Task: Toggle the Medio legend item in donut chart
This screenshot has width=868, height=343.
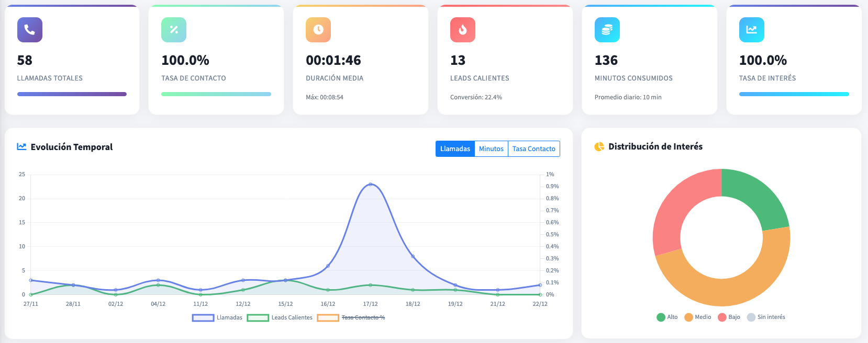Action: click(698, 317)
